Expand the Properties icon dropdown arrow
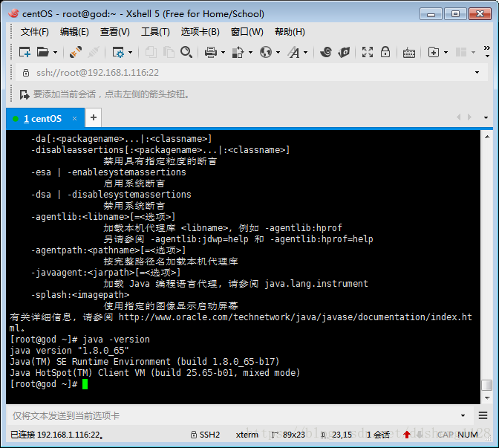499x448 pixels. tap(131, 52)
